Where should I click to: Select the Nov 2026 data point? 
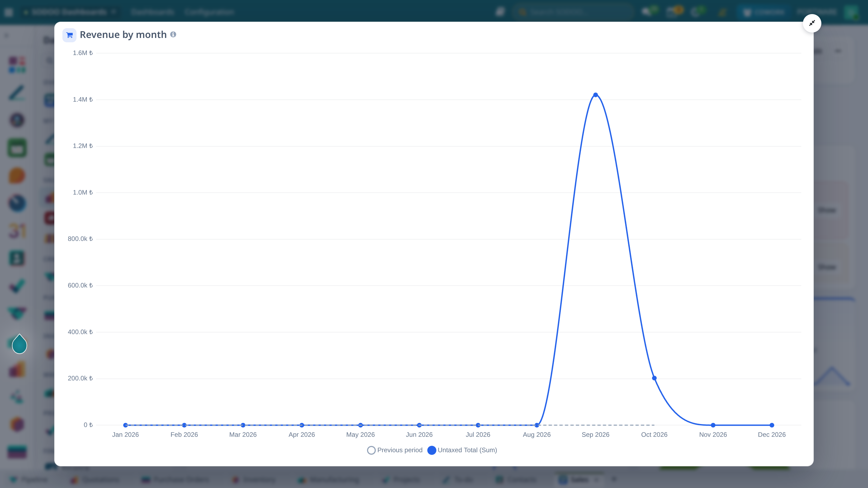(x=713, y=425)
